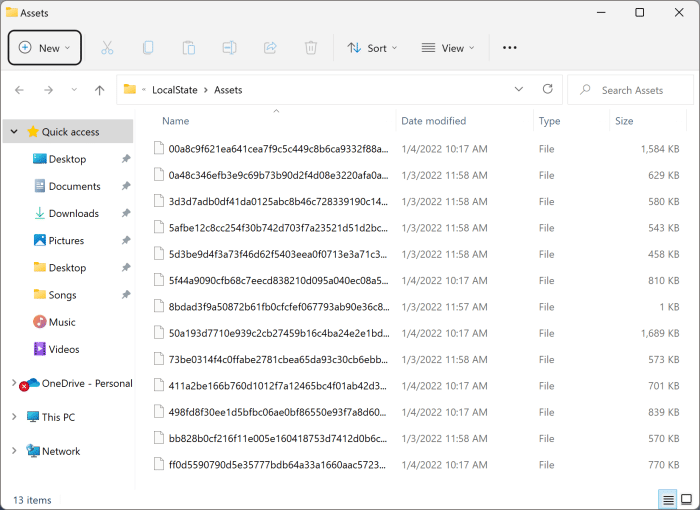Click the Share icon in toolbar
The height and width of the screenshot is (510, 700).
click(270, 48)
